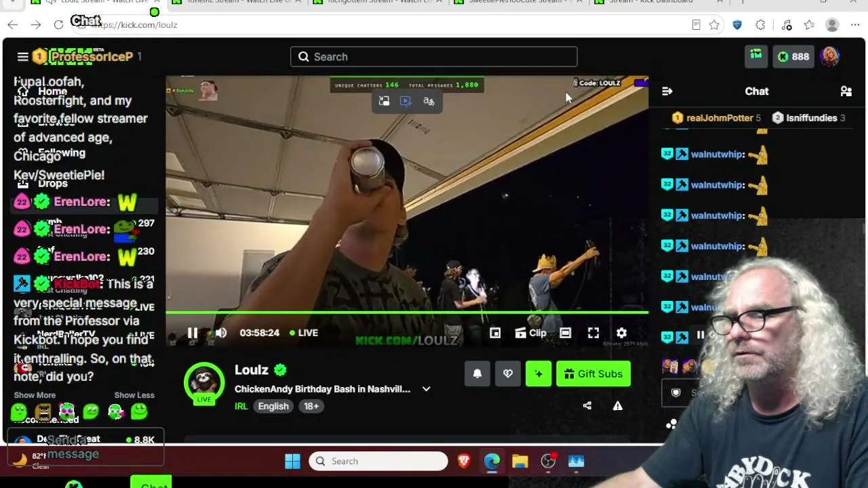Focus the Kick search box
The image size is (868, 488).
point(434,57)
